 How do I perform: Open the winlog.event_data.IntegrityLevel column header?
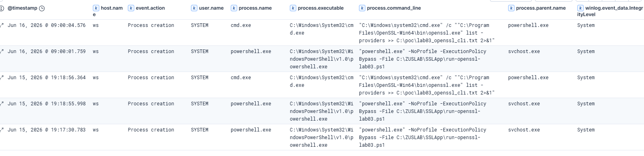click(611, 11)
